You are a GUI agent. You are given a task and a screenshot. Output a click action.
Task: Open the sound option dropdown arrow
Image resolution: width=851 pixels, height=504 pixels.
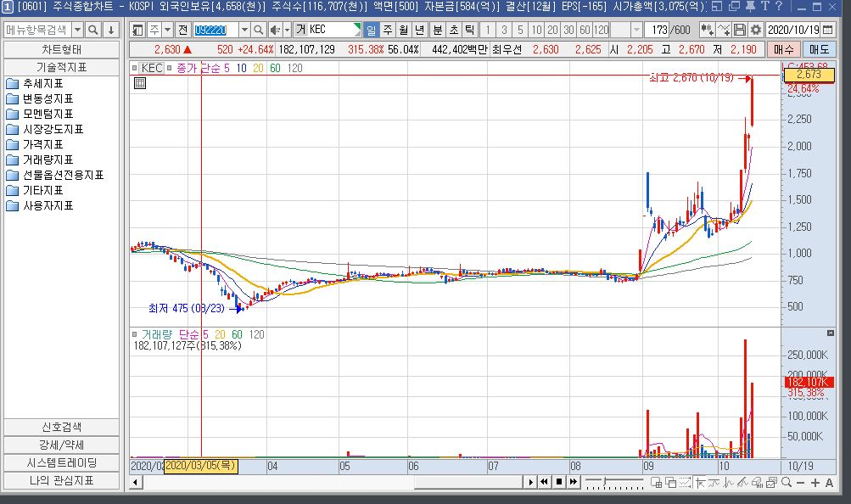point(287,30)
